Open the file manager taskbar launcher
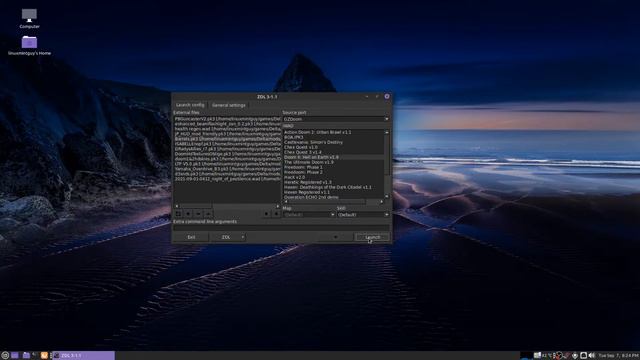This screenshot has height=360, width=640. 26,356
